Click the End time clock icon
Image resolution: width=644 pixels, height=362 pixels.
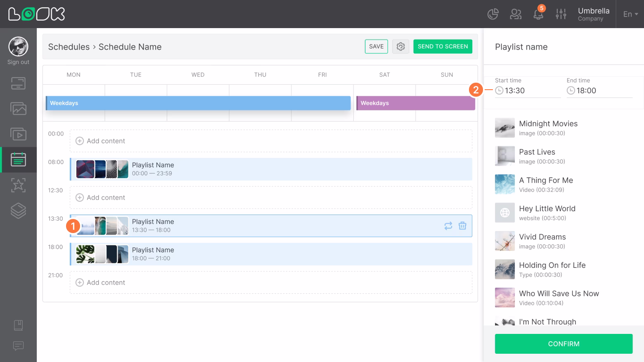[571, 90]
